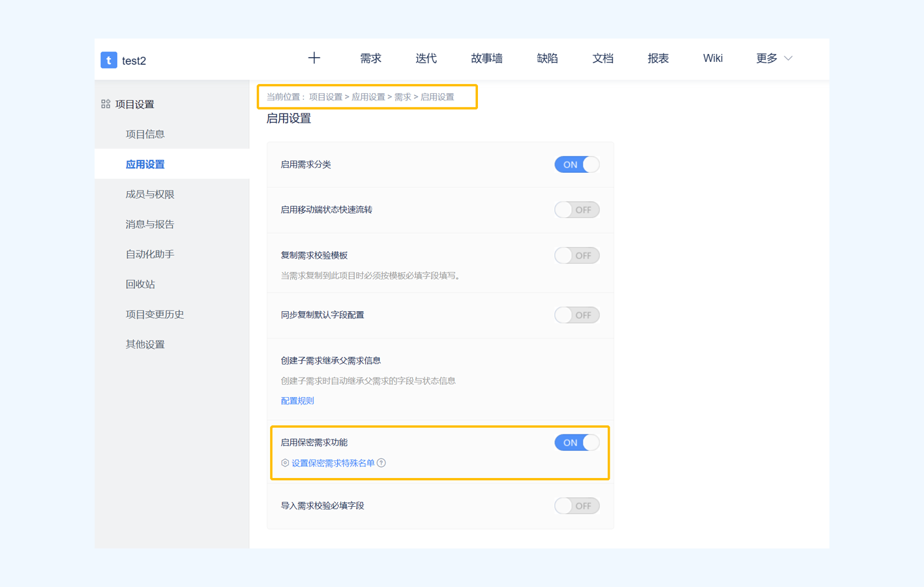Click the test2 project logo icon

click(x=109, y=60)
